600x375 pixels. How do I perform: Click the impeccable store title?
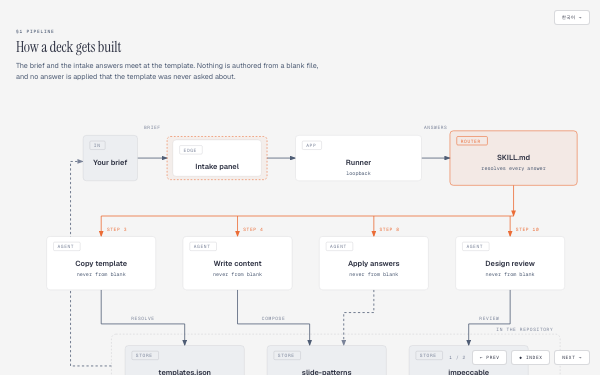click(468, 372)
